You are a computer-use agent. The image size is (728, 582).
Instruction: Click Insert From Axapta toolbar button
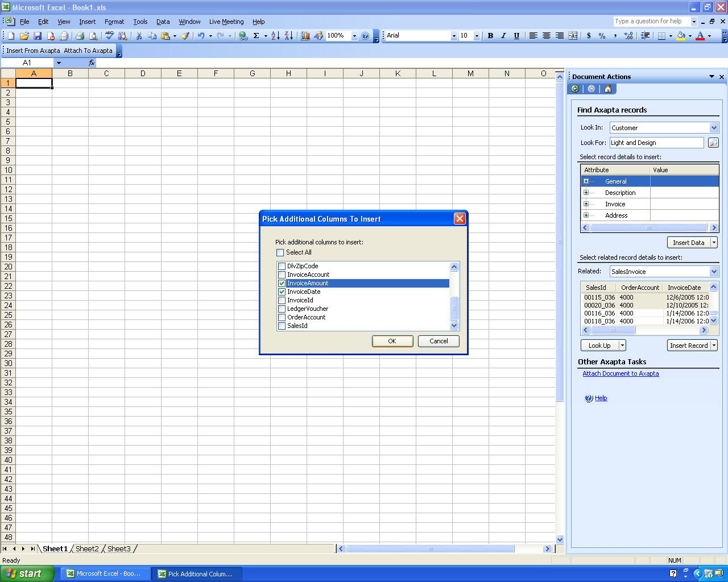(x=33, y=51)
